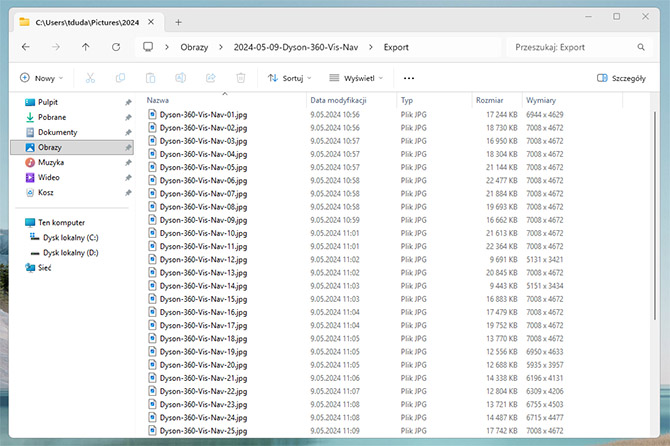This screenshot has height=446, width=670.
Task: Unpin Pulpit using its pin icon
Action: pos(128,102)
